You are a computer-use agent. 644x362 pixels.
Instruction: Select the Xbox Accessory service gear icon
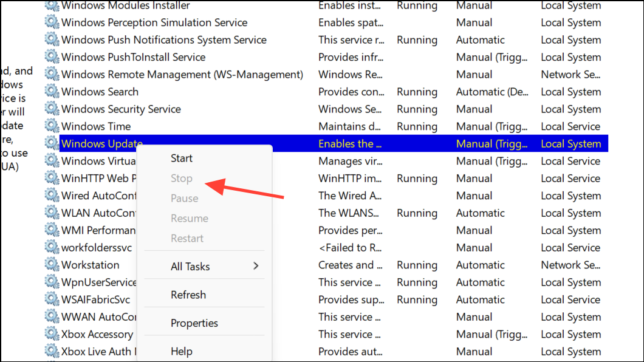coord(52,334)
